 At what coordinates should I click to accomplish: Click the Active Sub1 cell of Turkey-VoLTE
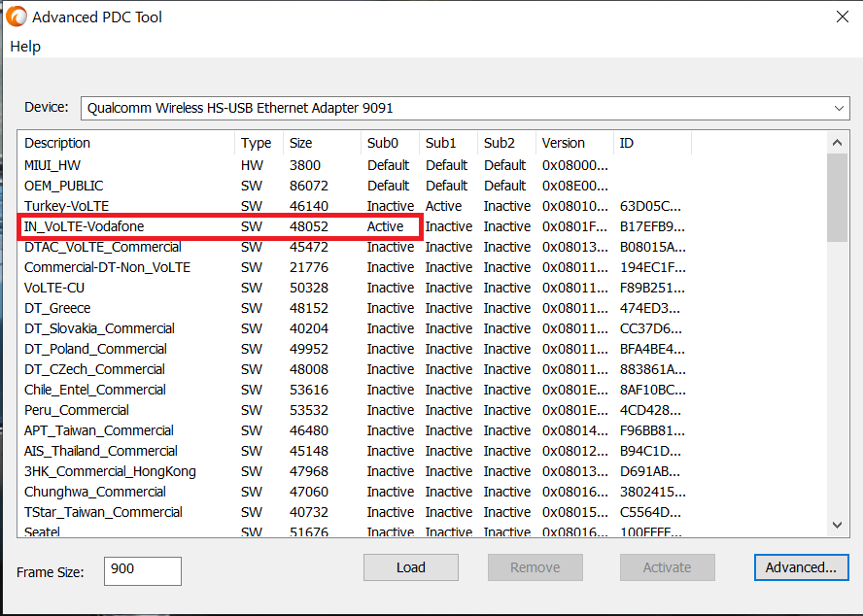coord(443,206)
